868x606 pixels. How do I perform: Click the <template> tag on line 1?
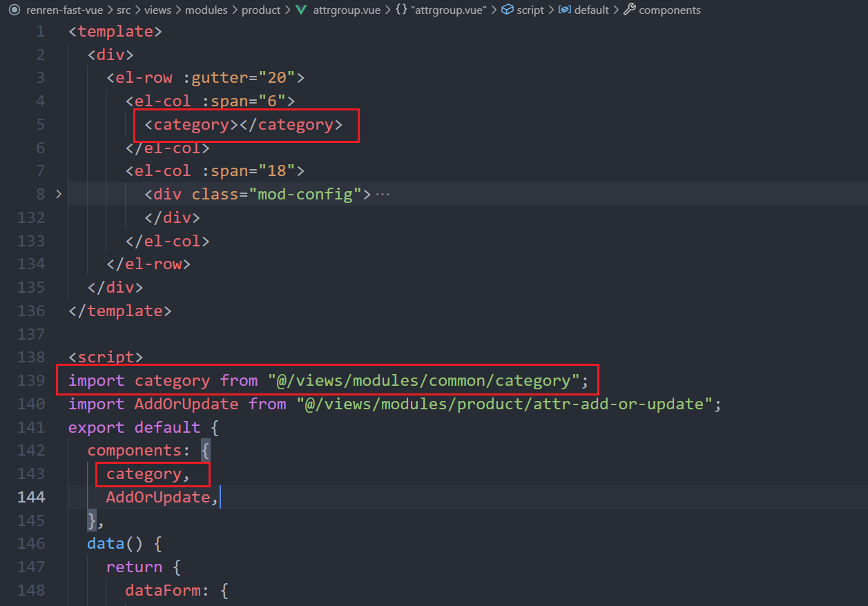point(115,31)
